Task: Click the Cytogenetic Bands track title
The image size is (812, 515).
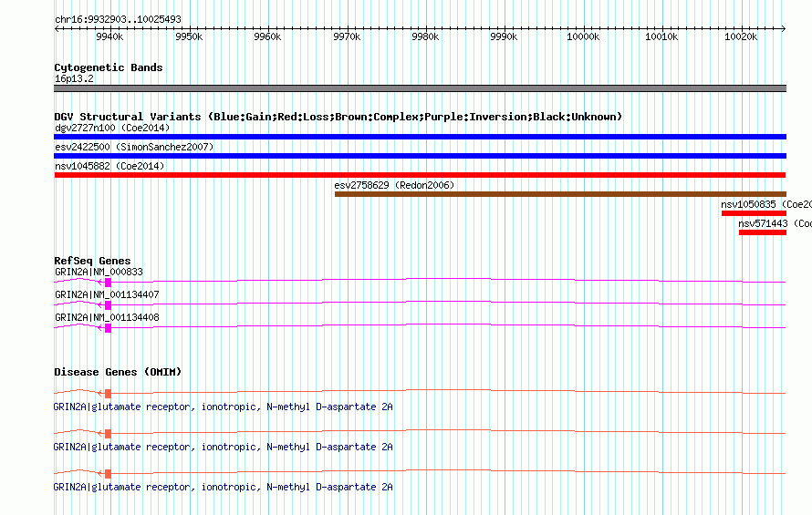Action: (x=109, y=67)
